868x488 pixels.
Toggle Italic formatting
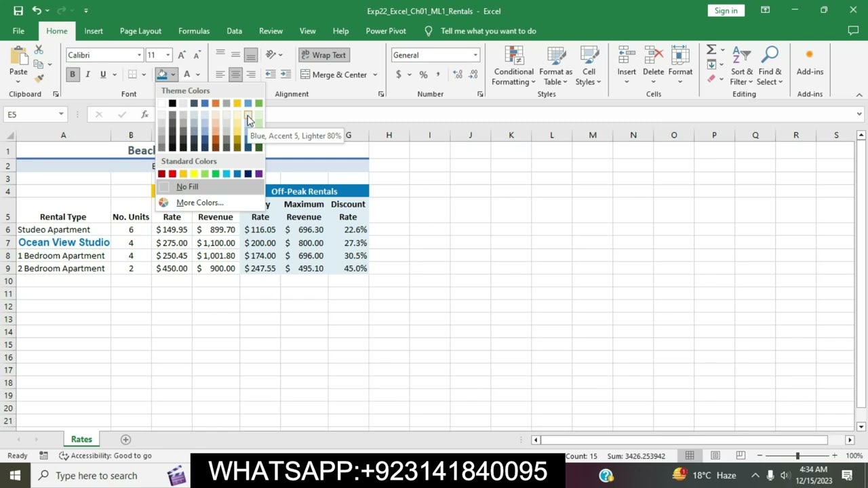[x=87, y=75]
